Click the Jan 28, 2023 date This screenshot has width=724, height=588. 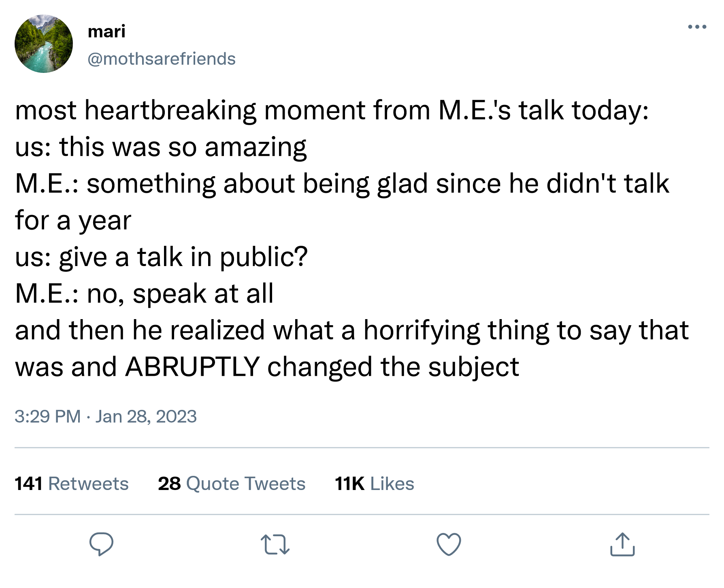146,416
